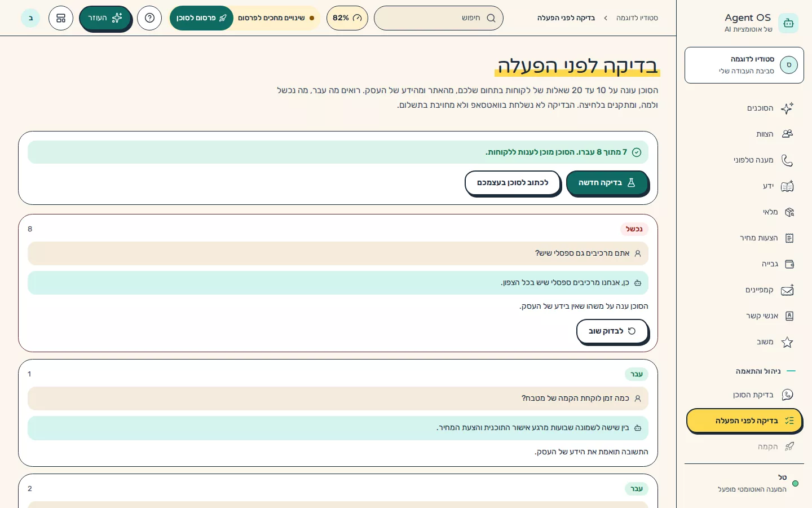Click the עבר badge on test 1
This screenshot has height=508, width=812.
pos(637,374)
